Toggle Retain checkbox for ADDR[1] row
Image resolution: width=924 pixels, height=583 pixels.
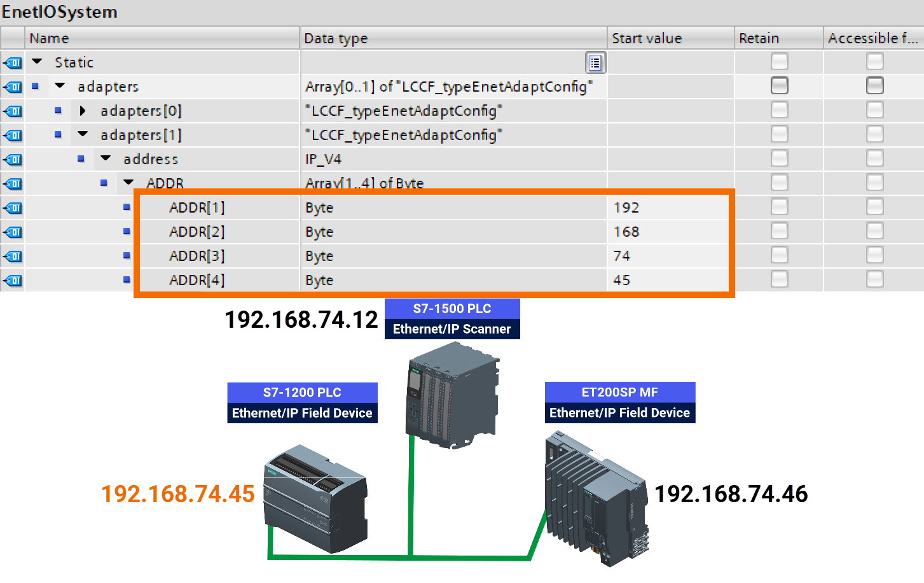coord(779,206)
